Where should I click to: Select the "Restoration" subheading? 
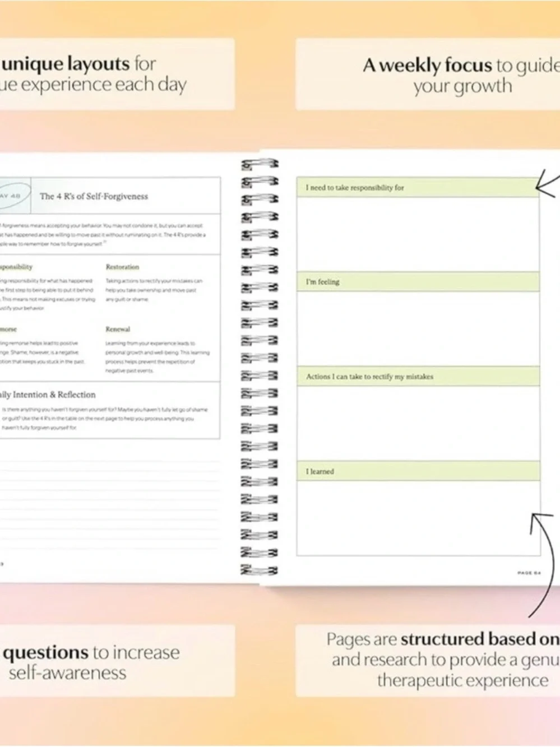click(122, 267)
